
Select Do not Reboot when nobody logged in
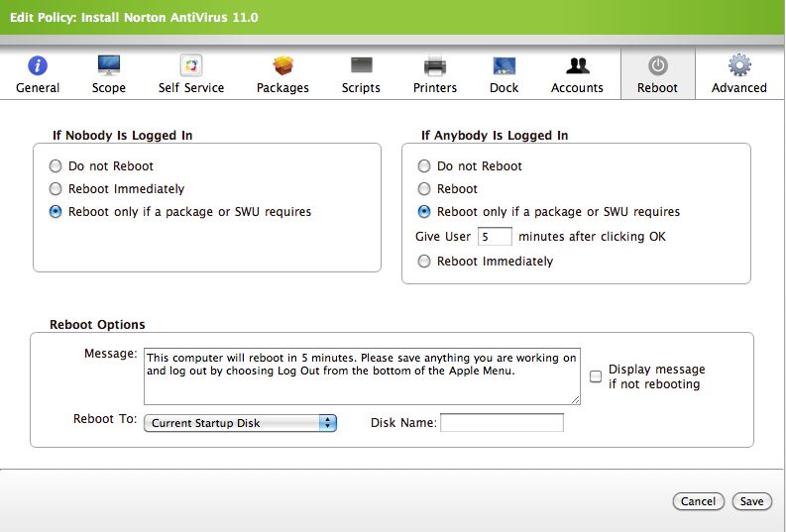[56, 165]
